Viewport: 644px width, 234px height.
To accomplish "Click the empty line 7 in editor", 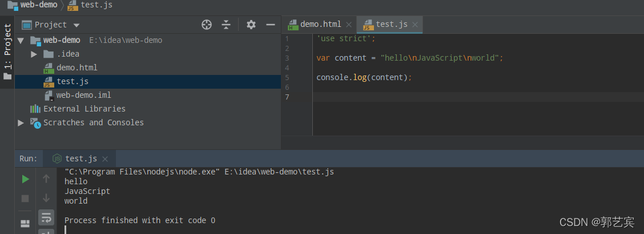I will click(x=478, y=97).
